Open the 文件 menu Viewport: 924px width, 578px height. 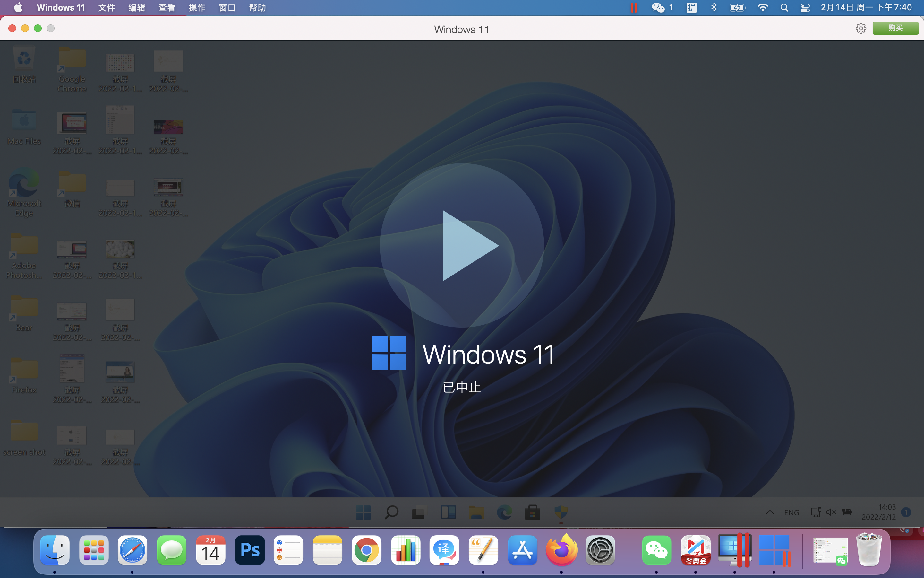pyautogui.click(x=107, y=8)
